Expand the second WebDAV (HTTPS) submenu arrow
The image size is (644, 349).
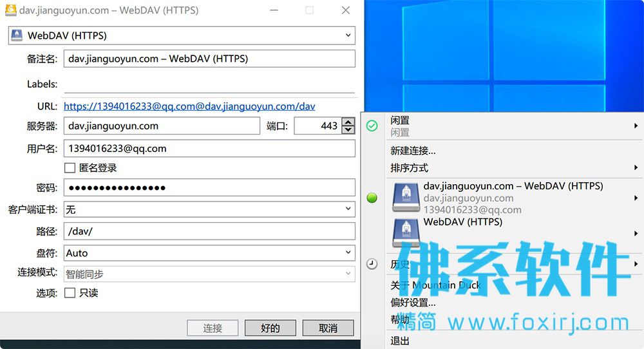pyautogui.click(x=636, y=233)
